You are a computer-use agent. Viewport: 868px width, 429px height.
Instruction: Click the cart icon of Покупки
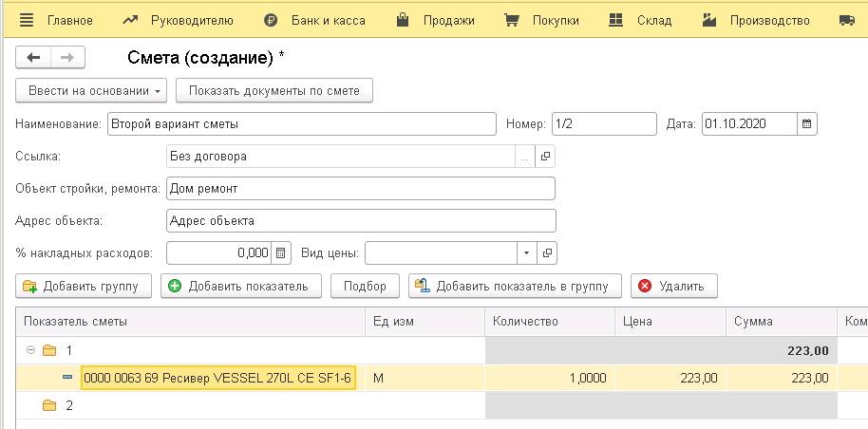(x=512, y=21)
